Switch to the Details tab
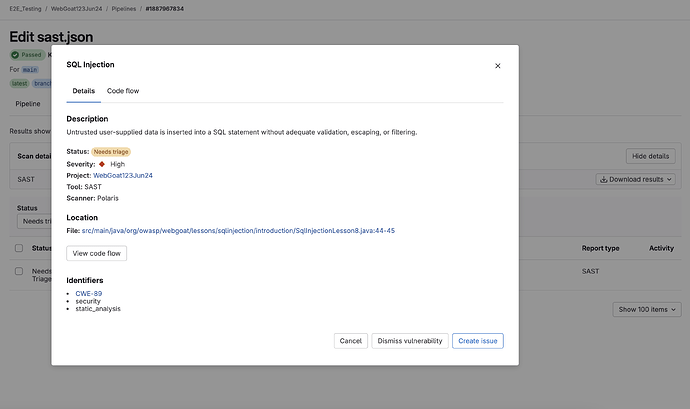This screenshot has height=409, width=690. [84, 91]
